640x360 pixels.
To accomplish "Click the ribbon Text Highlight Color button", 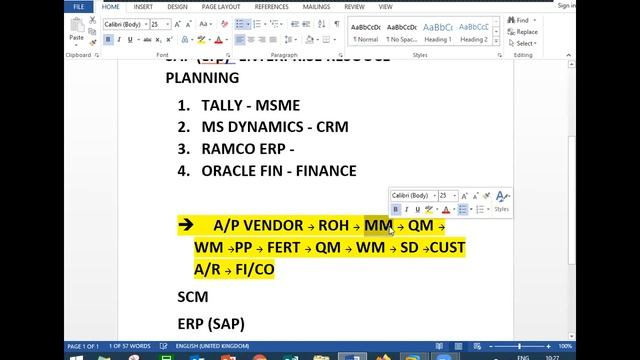I will click(201, 40).
